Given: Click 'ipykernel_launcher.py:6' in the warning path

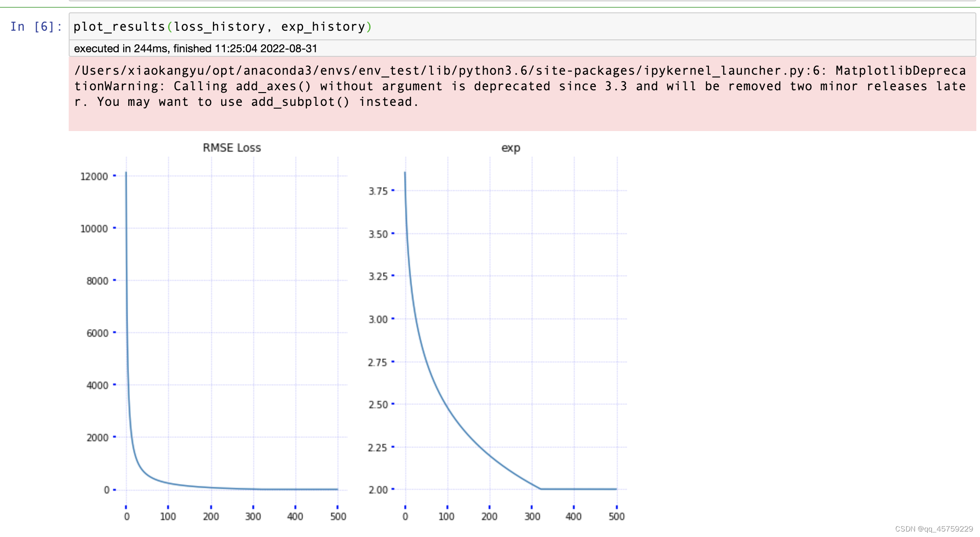Looking at the screenshot, I should click(731, 71).
